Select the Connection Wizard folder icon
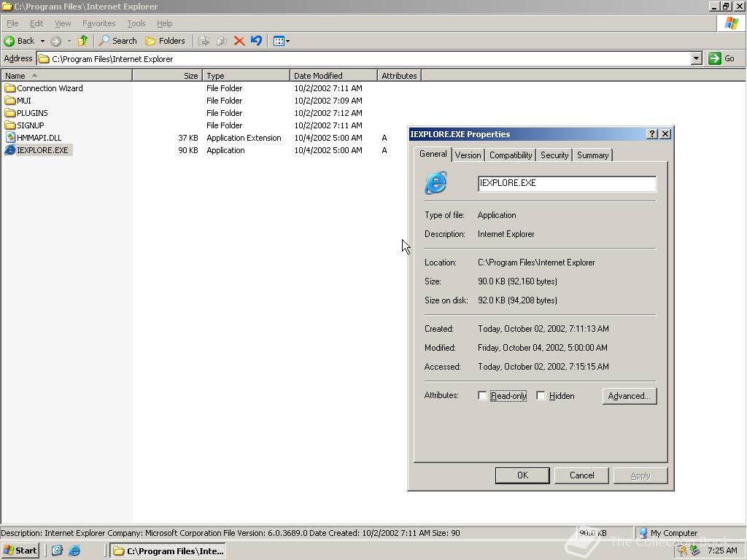Image resolution: width=747 pixels, height=560 pixels. (x=10, y=88)
